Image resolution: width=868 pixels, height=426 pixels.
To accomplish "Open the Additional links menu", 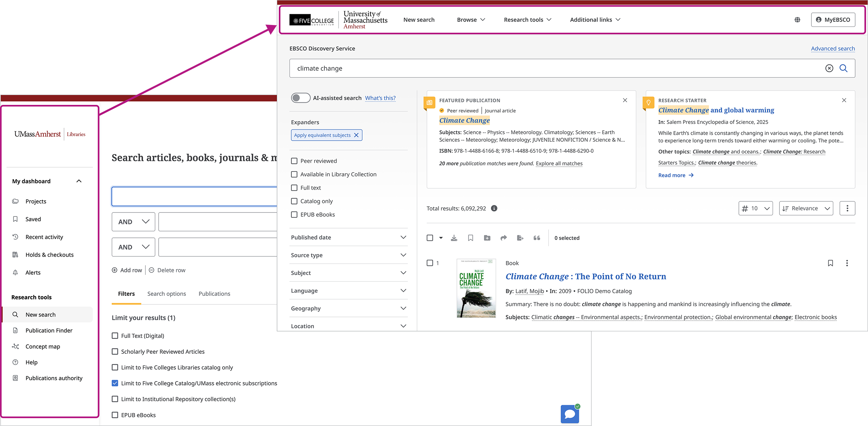I will click(595, 20).
